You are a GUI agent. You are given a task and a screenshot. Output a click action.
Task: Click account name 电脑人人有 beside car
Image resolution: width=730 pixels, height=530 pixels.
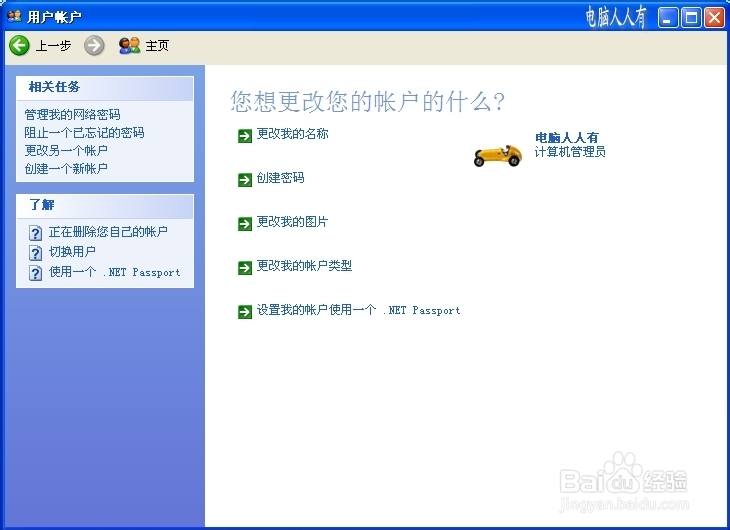tap(566, 137)
